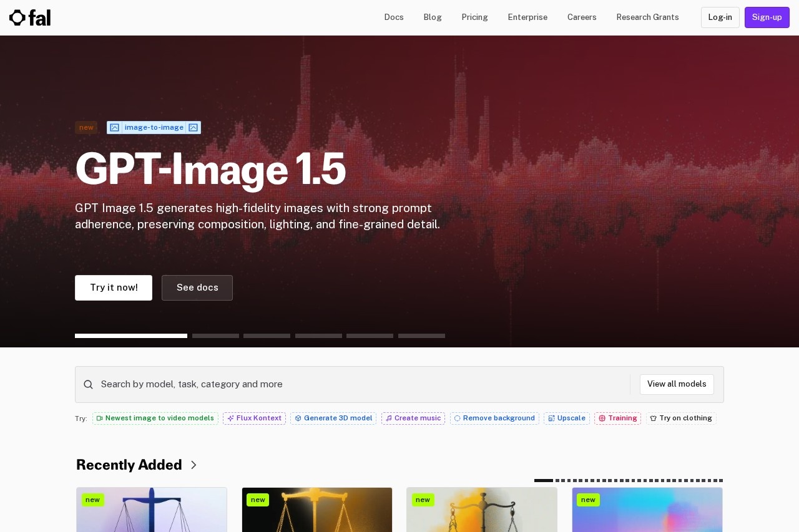Image resolution: width=799 pixels, height=532 pixels.
Task: Click the Training suggestion chip
Action: coord(617,418)
